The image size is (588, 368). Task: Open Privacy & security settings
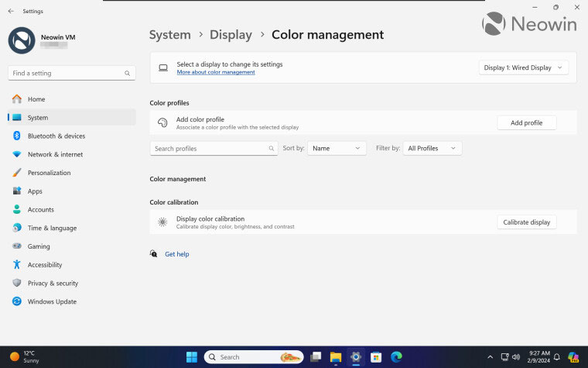point(53,284)
